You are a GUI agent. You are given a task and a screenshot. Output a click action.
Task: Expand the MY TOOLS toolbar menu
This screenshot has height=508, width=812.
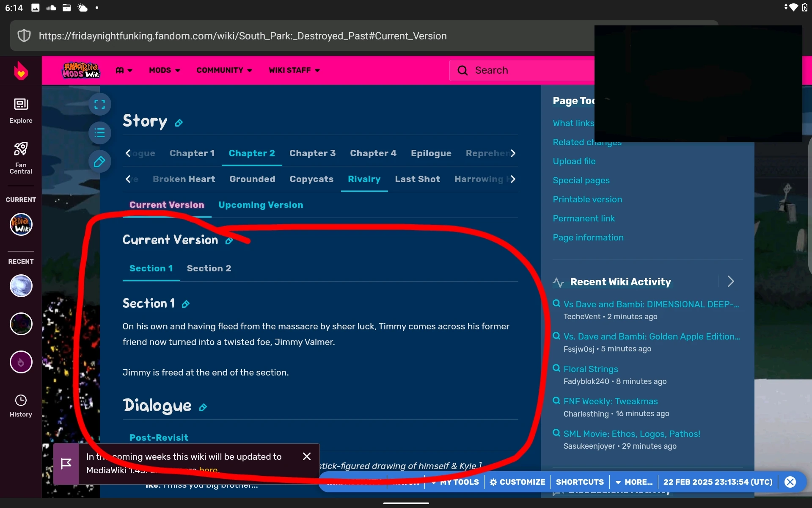(455, 482)
